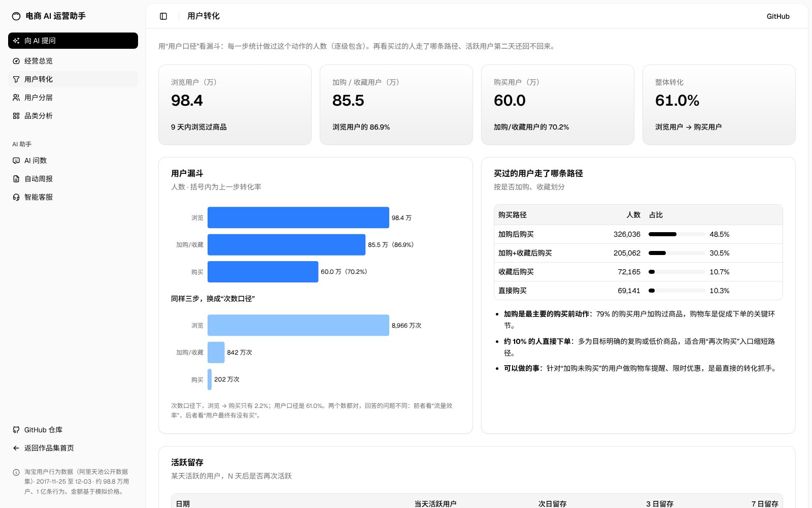This screenshot has width=812, height=508.
Task: Click the info icon beside dataset note
Action: pyautogui.click(x=16, y=472)
